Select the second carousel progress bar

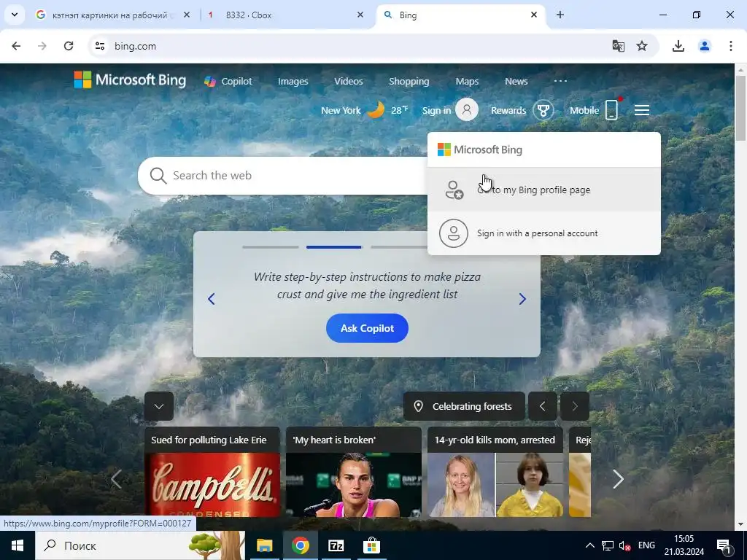pyautogui.click(x=334, y=247)
